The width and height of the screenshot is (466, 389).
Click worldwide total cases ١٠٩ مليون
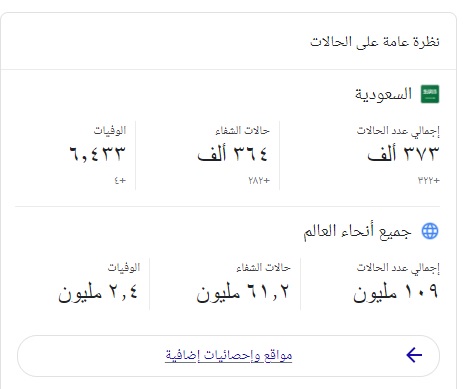396,292
